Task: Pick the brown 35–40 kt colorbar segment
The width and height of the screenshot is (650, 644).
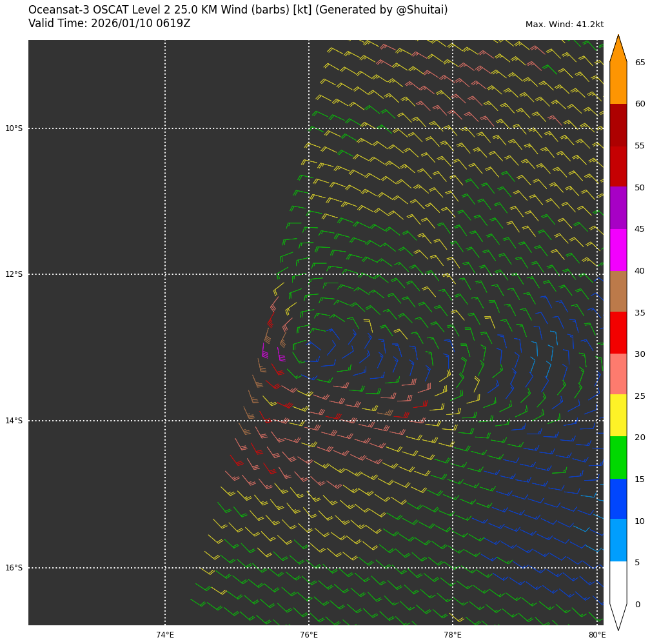Action: 618,291
